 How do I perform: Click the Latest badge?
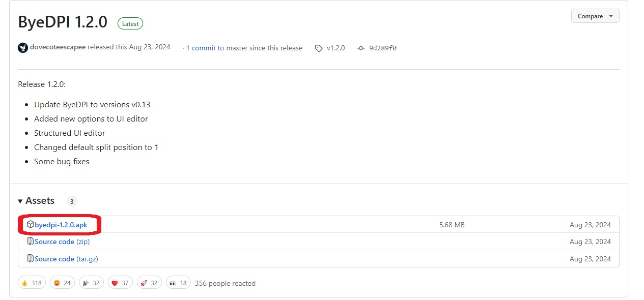130,23
